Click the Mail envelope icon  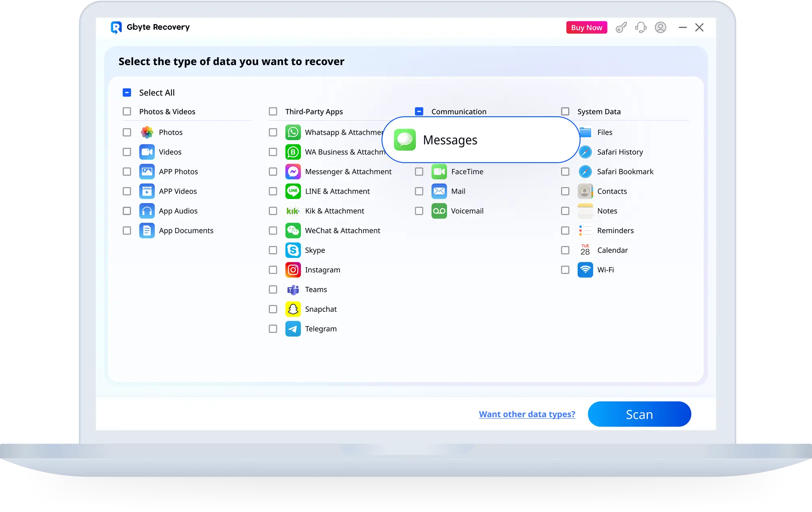click(439, 191)
